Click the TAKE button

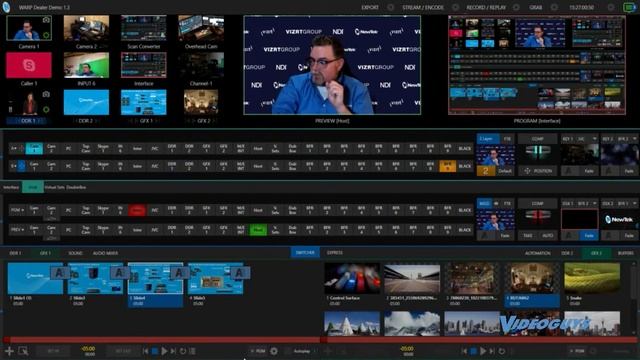[528, 236]
